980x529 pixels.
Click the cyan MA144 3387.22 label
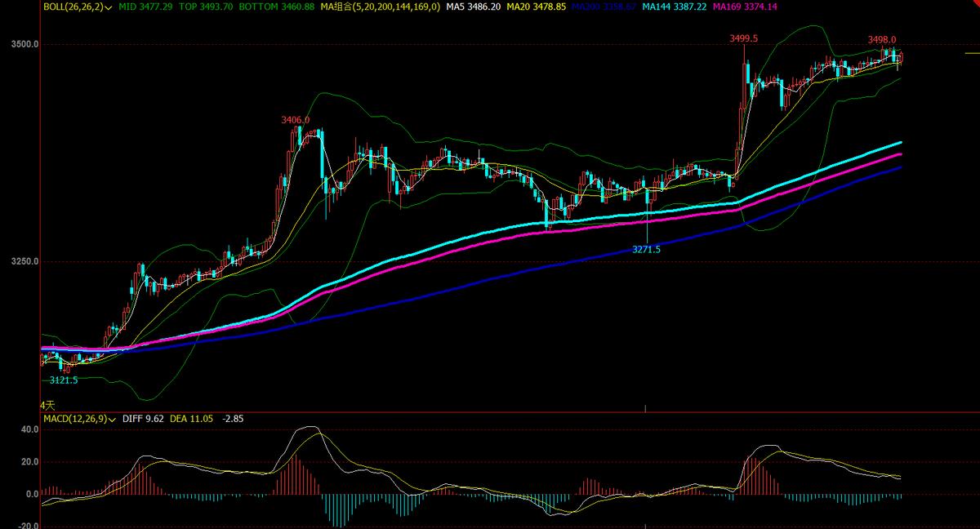675,7
